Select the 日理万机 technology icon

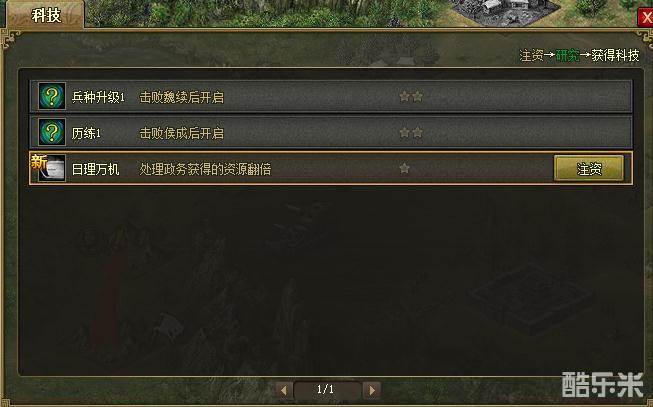pos(52,168)
